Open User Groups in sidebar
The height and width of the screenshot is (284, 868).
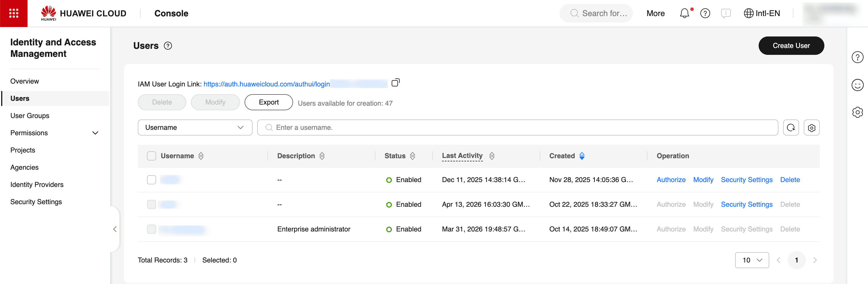coord(30,116)
